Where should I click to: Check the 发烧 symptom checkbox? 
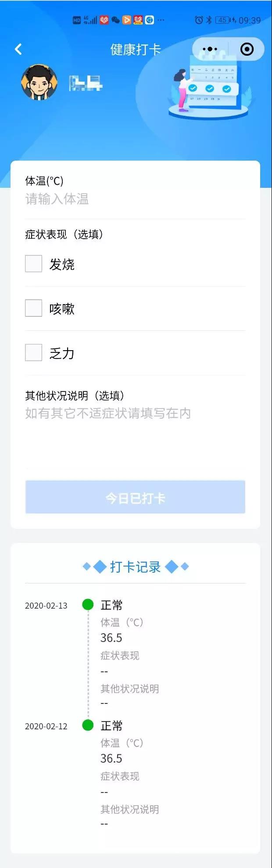[33, 264]
